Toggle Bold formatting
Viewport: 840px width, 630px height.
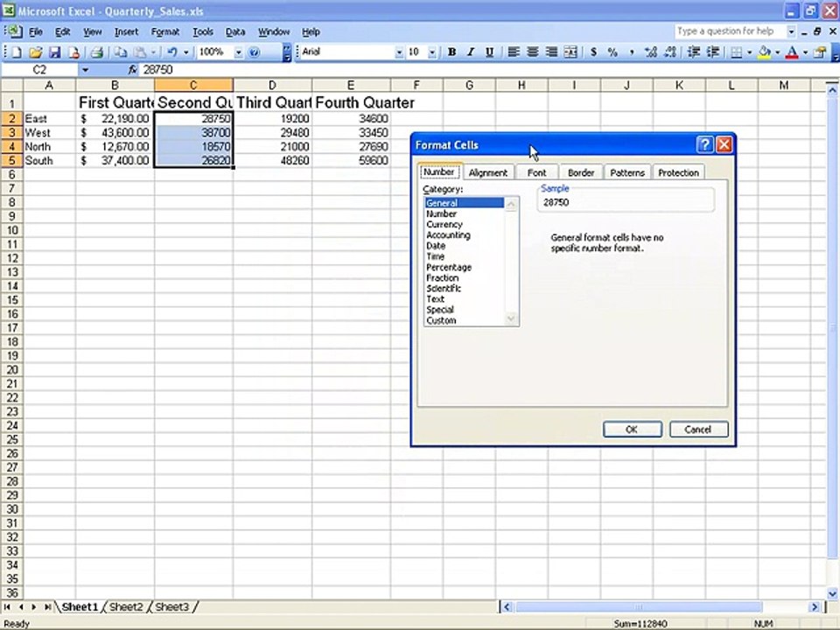pos(451,52)
